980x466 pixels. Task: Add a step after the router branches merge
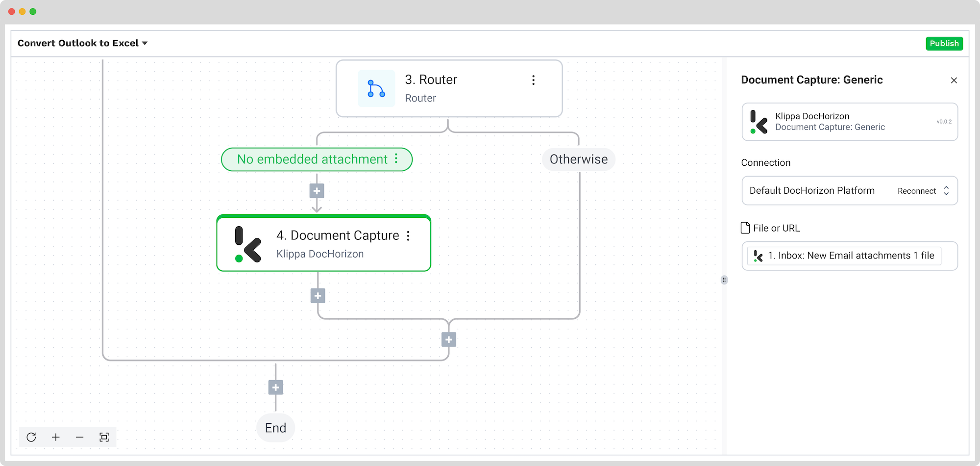[449, 339]
